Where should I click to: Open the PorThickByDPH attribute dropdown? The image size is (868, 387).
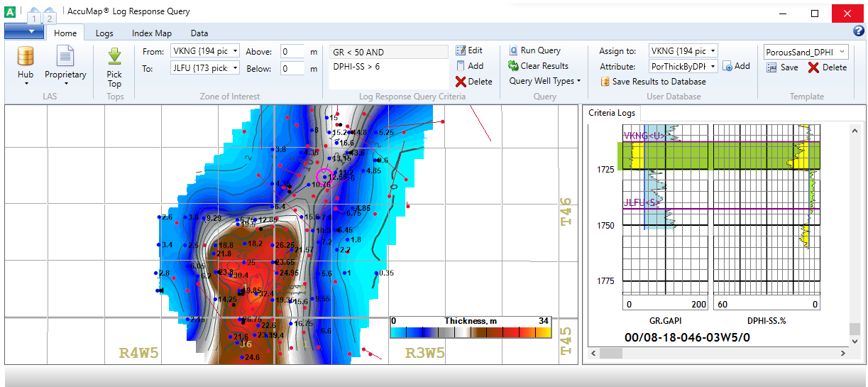coord(713,66)
